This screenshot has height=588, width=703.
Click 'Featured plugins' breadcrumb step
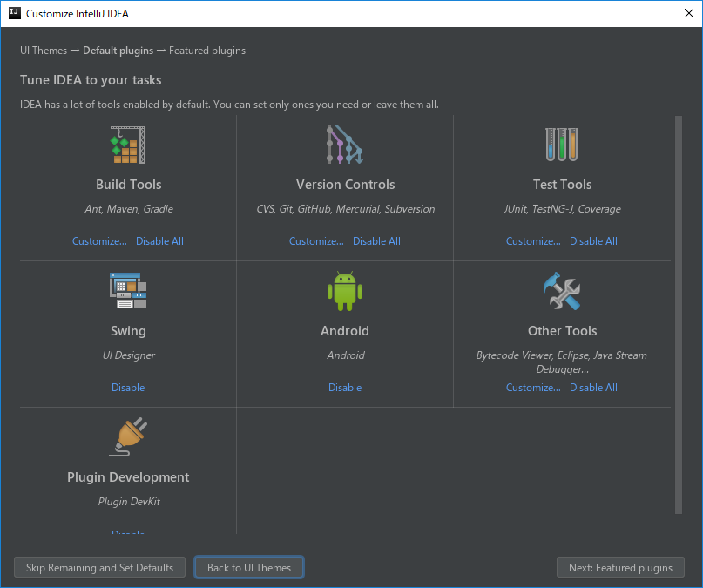(x=207, y=51)
